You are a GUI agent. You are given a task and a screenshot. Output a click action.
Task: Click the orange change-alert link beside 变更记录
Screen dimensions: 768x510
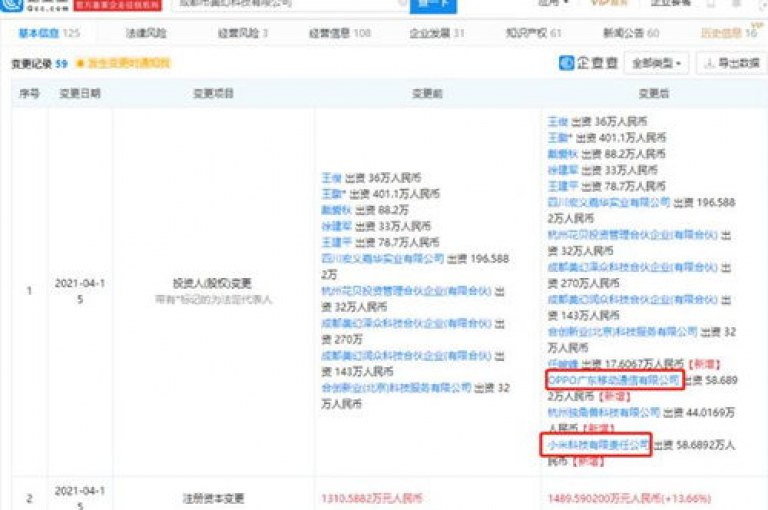123,63
